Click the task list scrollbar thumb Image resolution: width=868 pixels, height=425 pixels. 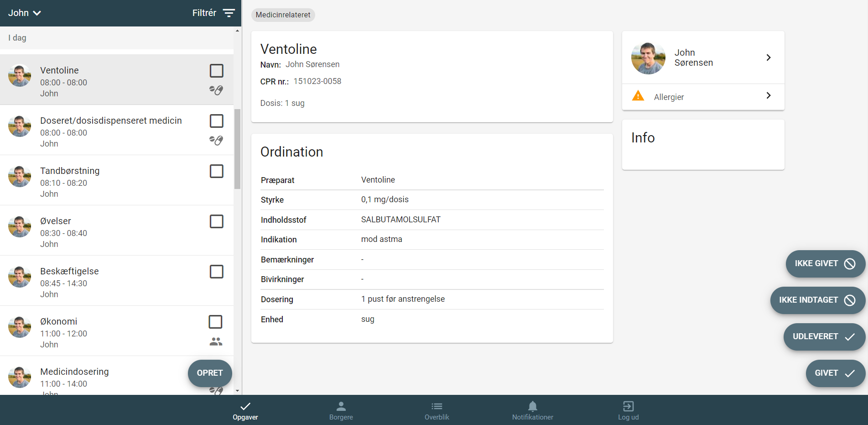click(237, 149)
